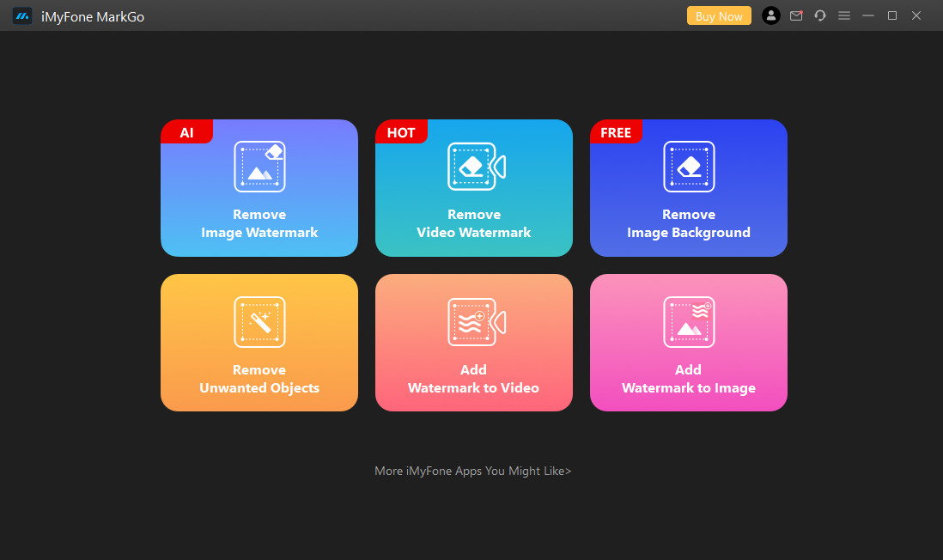The height and width of the screenshot is (560, 943).
Task: Select the Remove Video Watermark feature
Action: 473,188
